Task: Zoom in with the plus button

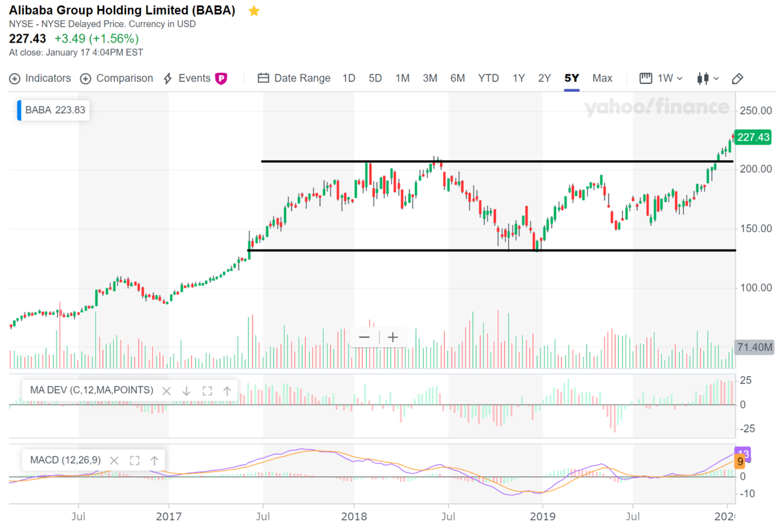Action: (x=393, y=337)
